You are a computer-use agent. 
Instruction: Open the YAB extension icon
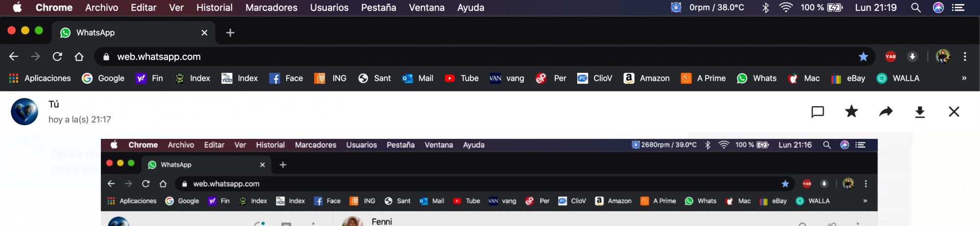(891, 56)
